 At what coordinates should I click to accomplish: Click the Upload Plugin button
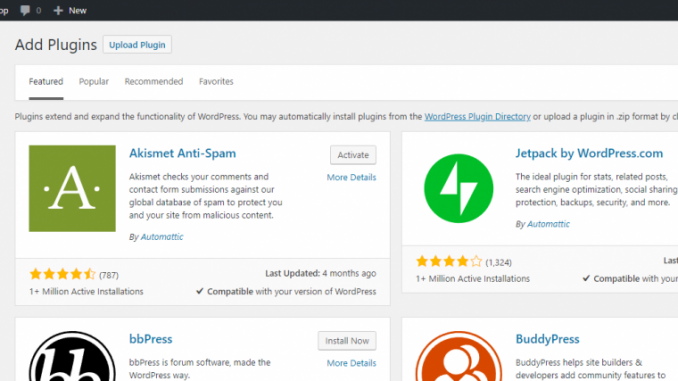point(137,45)
